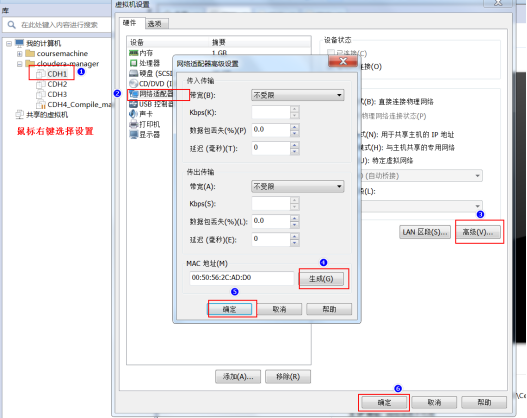The height and width of the screenshot is (418, 527).
Task: Select the memory (内存) device icon
Action: [133, 53]
